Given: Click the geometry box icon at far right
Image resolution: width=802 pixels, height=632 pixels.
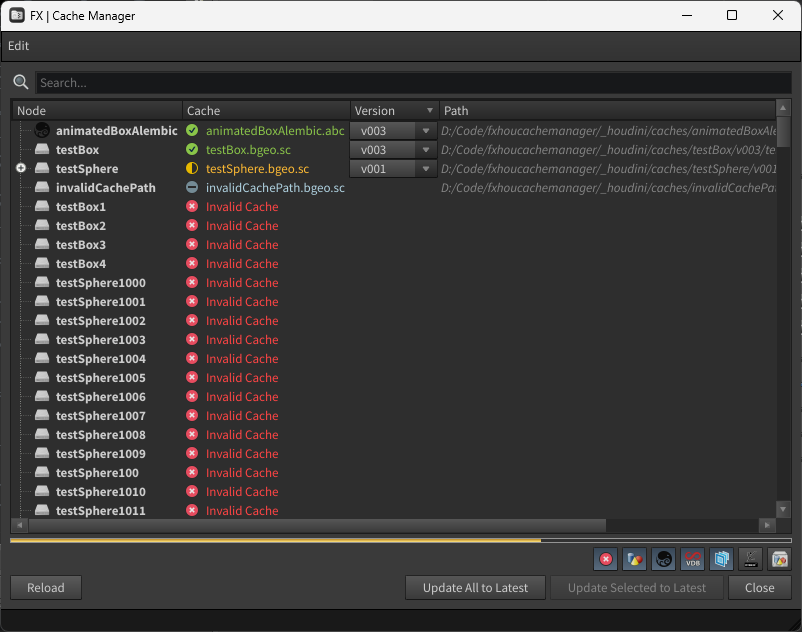Looking at the screenshot, I should click(x=779, y=559).
